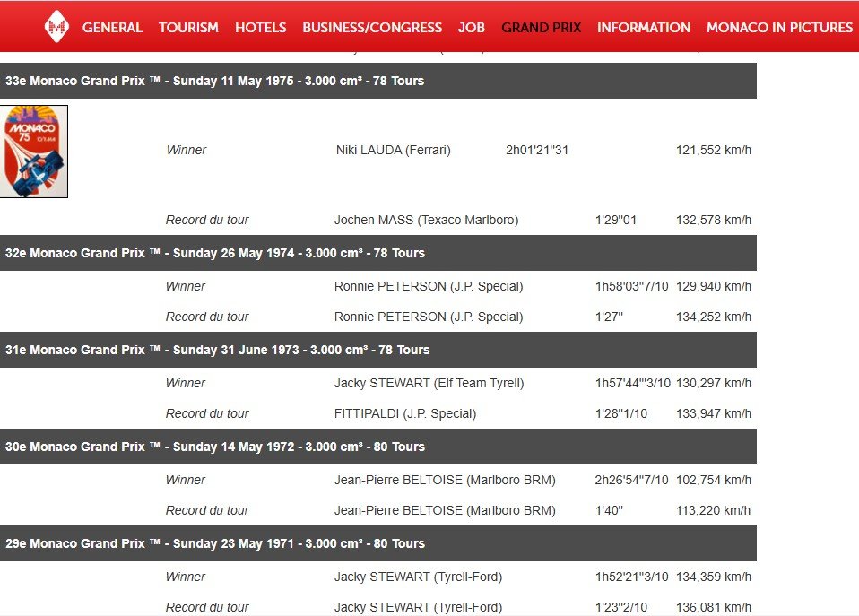Select Jacky STEWART (Tyrell-Ford) in 1971 Winner row

[418, 577]
